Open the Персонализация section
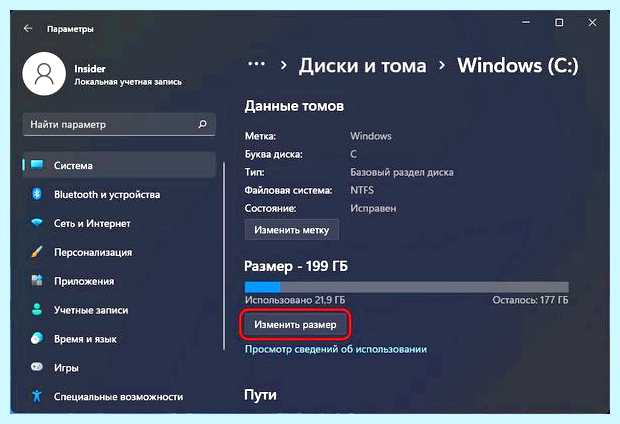Viewport: 620px width, 424px height. (119, 252)
